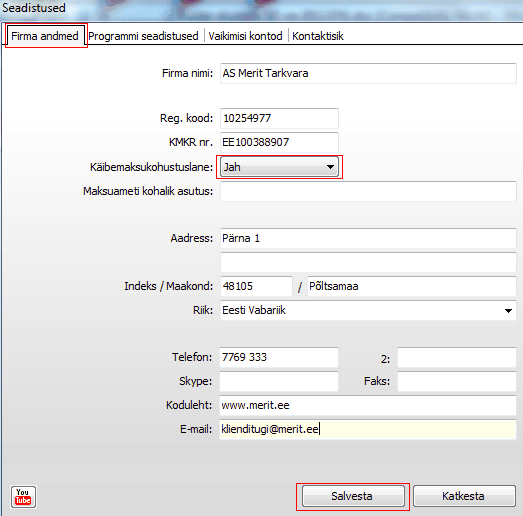The image size is (523, 516).
Task: Select the KMKR nr. input field
Action: pyautogui.click(x=279, y=142)
